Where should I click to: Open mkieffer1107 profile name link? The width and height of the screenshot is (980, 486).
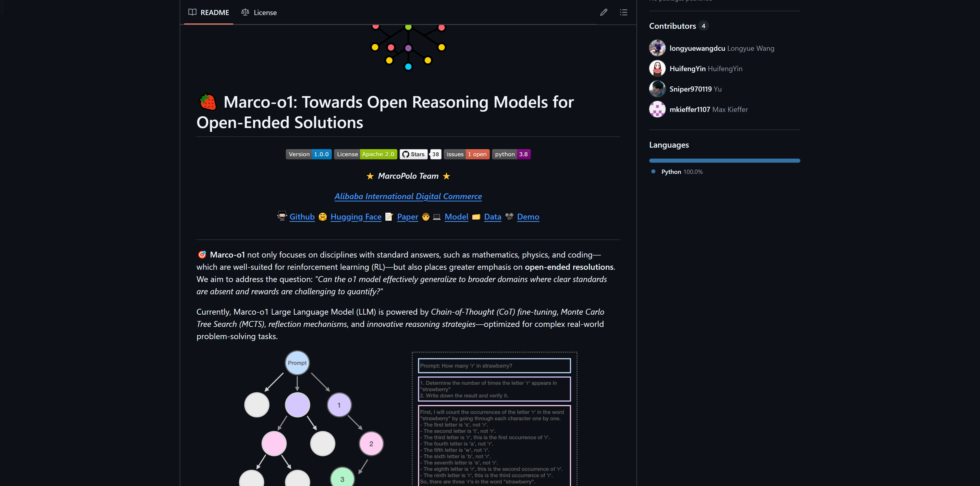click(x=689, y=109)
